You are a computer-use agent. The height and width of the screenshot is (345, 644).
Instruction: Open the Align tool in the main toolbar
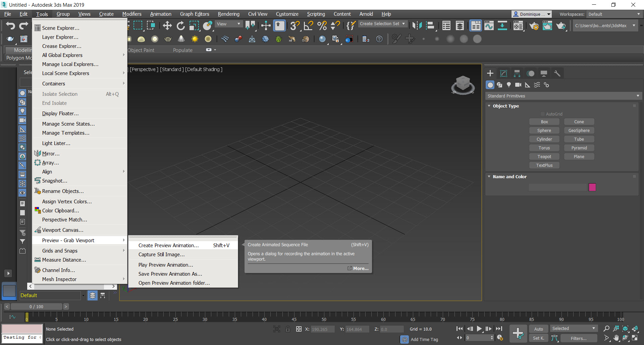(x=430, y=26)
